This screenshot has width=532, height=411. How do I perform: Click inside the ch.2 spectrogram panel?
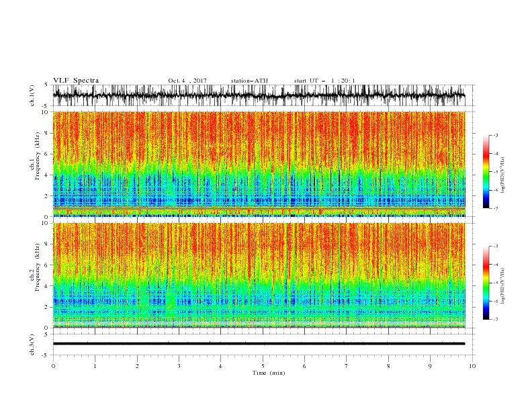click(x=259, y=275)
